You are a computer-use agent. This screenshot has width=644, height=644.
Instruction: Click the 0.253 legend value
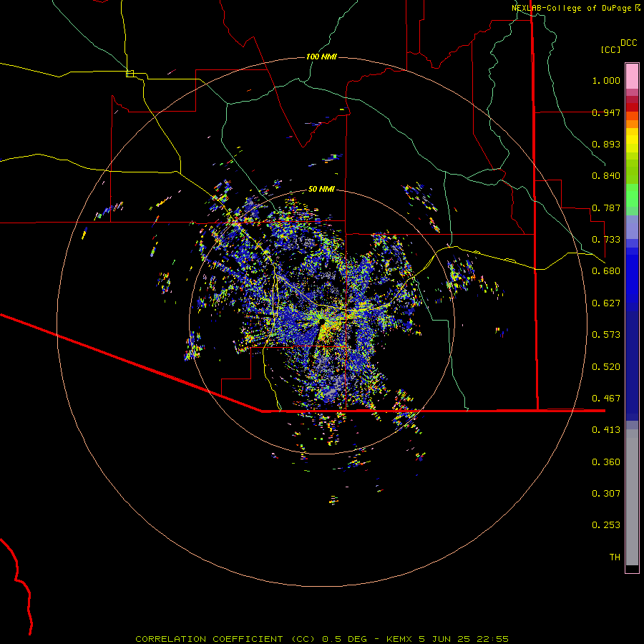tap(606, 525)
